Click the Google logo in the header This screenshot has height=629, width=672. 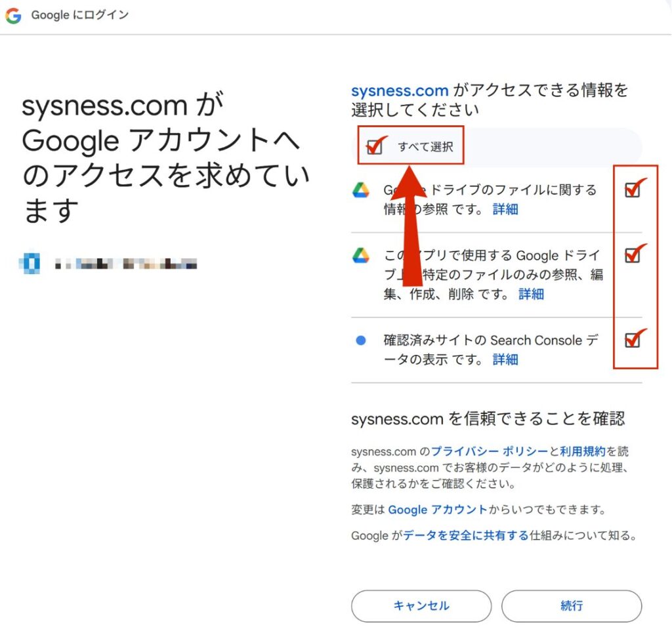pyautogui.click(x=13, y=16)
